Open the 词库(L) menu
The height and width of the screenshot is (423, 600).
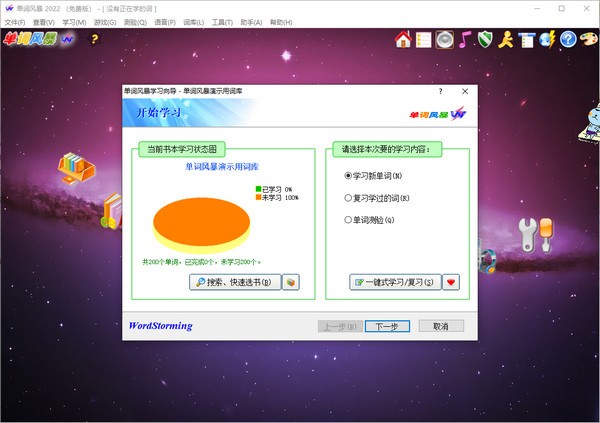(x=193, y=23)
